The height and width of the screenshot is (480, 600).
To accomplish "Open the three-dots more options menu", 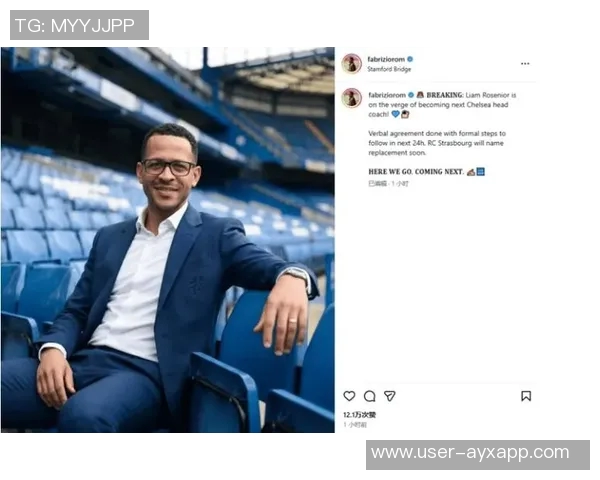I will 525,64.
